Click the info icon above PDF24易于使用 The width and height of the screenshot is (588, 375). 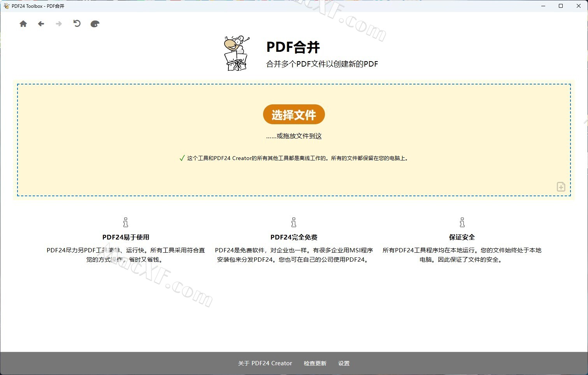point(125,222)
